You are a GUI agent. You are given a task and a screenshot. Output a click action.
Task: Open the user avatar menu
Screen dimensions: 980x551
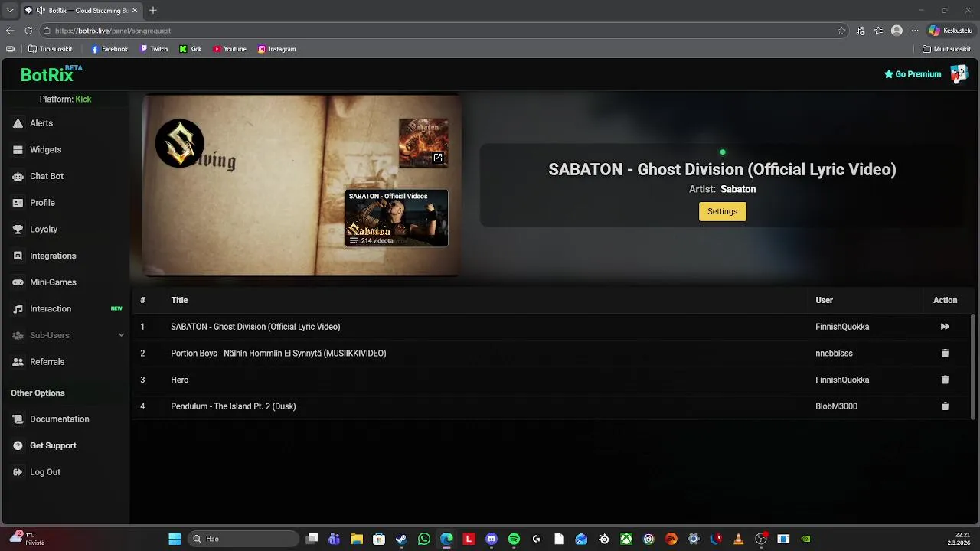pos(959,74)
